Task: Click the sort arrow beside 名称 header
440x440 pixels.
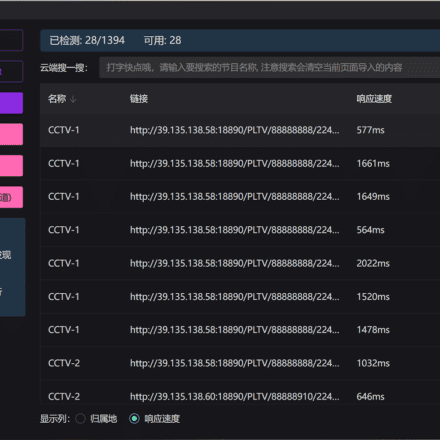Action: tap(73, 99)
